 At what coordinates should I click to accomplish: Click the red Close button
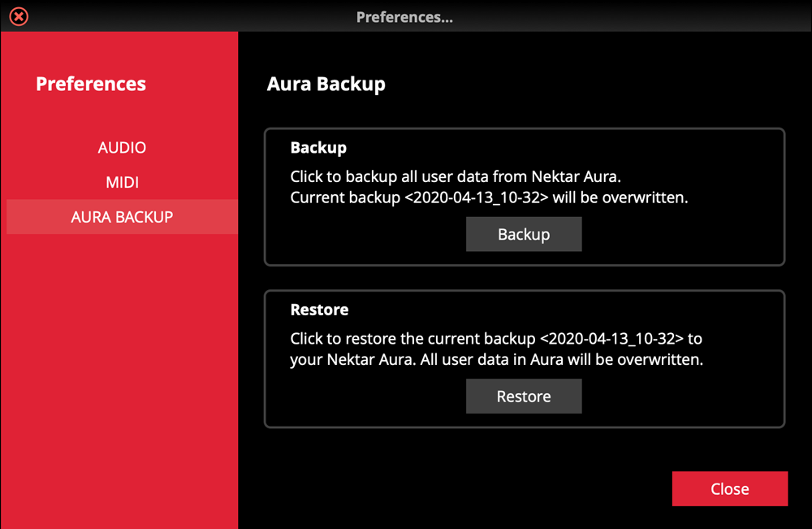point(730,488)
